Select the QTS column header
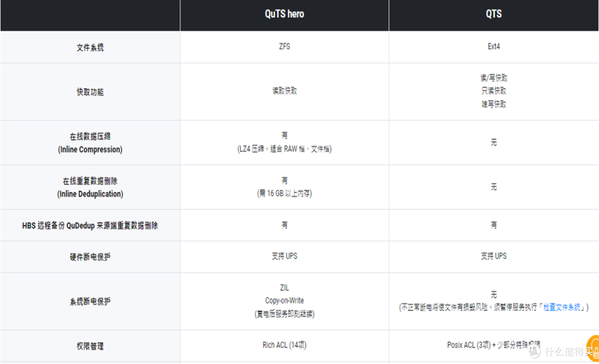 [x=494, y=14]
